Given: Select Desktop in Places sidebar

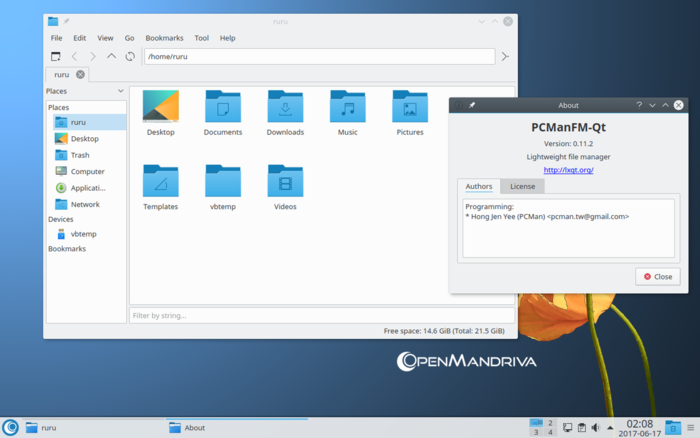Looking at the screenshot, I should [89, 139].
